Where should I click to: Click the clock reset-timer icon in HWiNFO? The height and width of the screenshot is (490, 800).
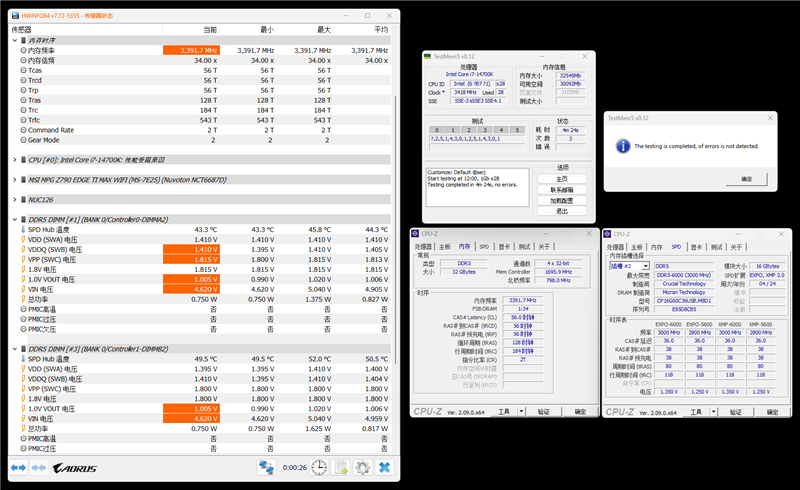tap(319, 468)
